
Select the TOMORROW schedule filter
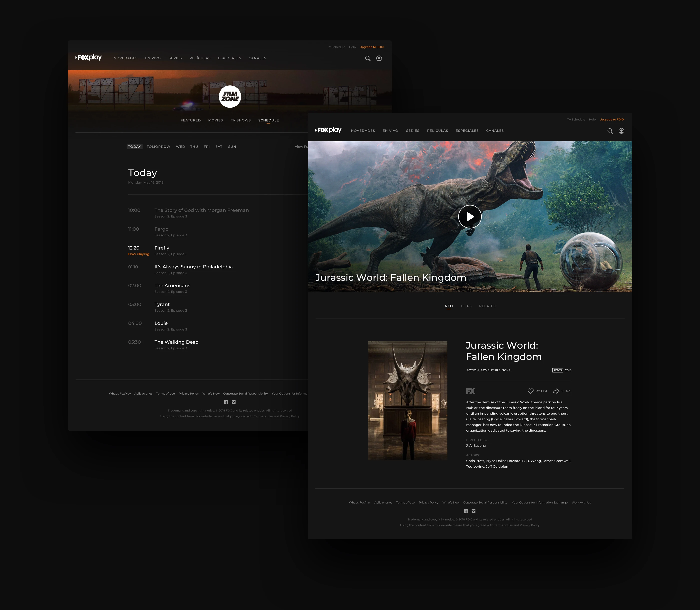point(158,147)
